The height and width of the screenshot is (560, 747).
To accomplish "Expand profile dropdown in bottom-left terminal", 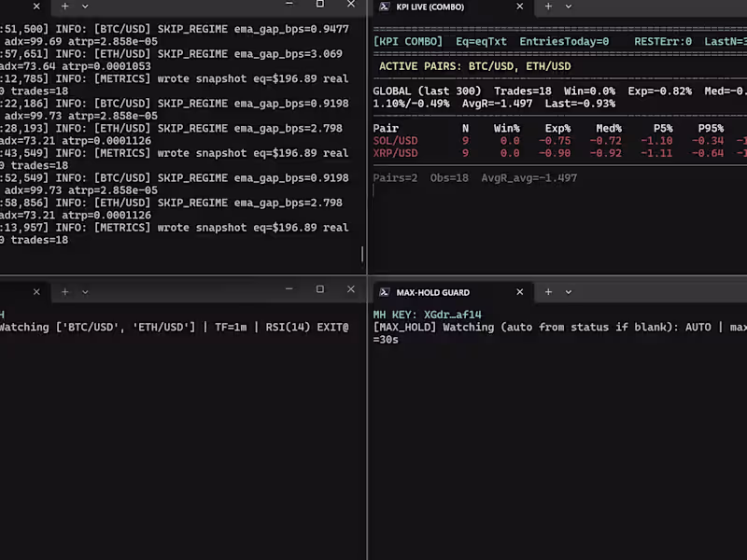I will (x=85, y=292).
